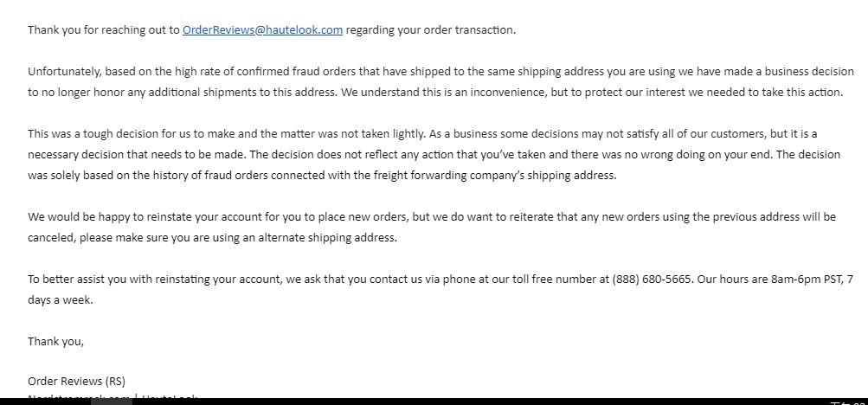Viewport: 868px width, 405px height.
Task: Click the text 'To better assist you'
Action: [x=77, y=279]
